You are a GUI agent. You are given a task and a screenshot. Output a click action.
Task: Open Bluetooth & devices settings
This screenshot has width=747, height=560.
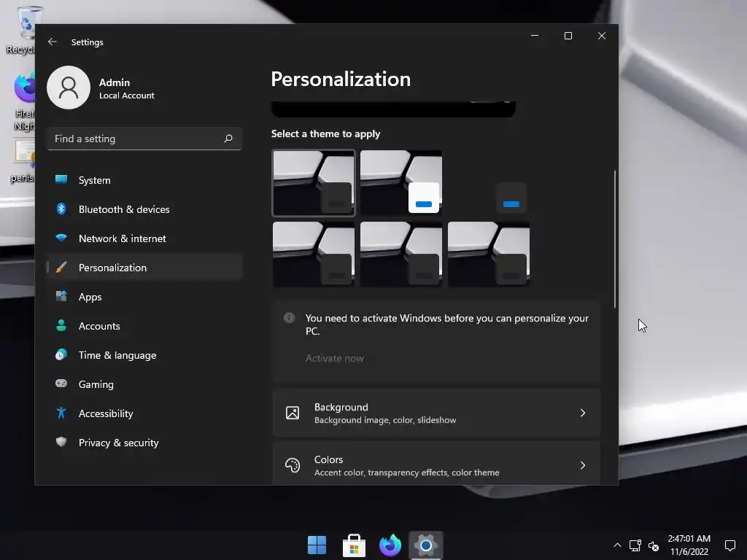144,209
